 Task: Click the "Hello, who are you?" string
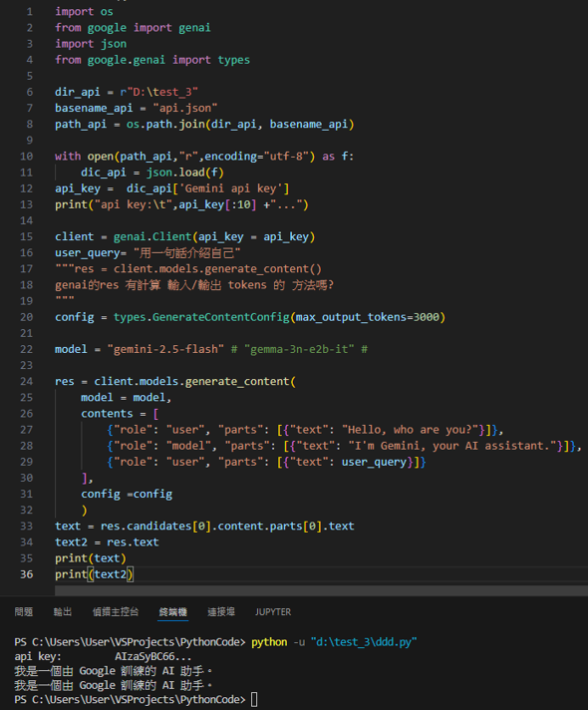tap(411, 430)
